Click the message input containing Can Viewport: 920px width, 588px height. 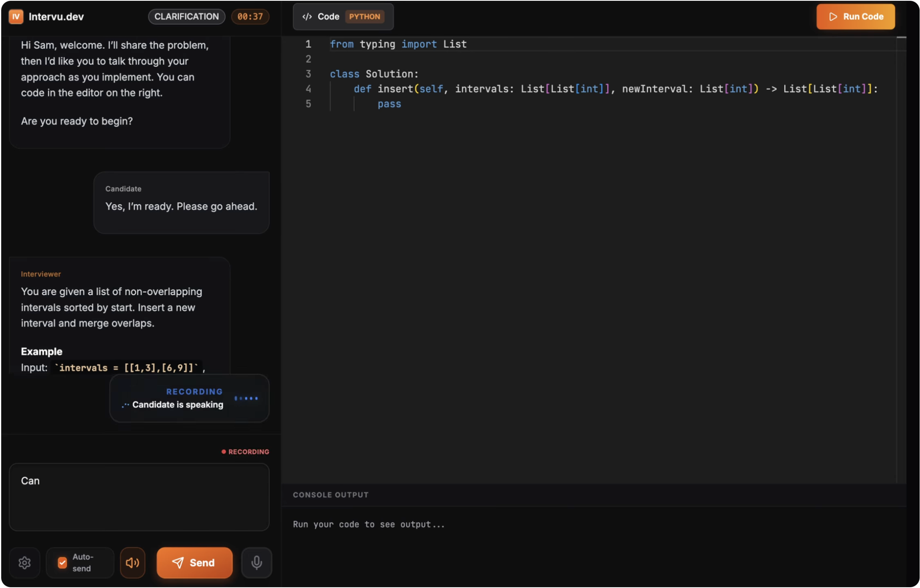[x=139, y=497]
